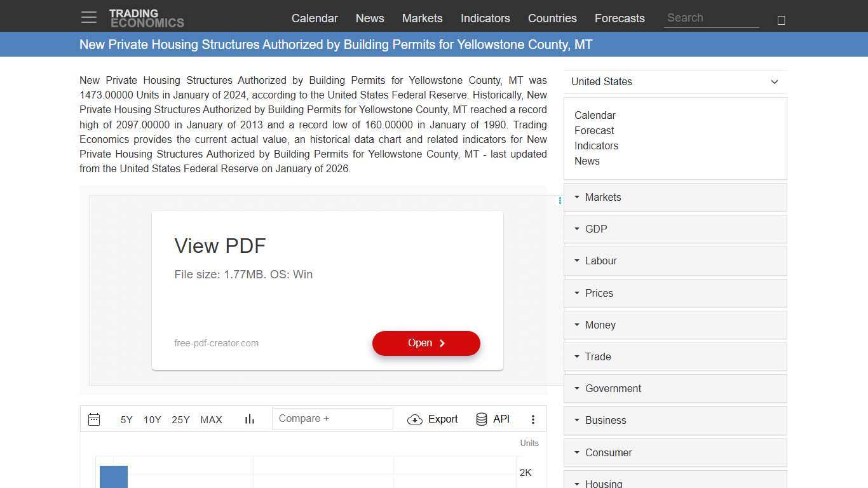Open the chart date range calendar icon
868x488 pixels.
pos(94,419)
